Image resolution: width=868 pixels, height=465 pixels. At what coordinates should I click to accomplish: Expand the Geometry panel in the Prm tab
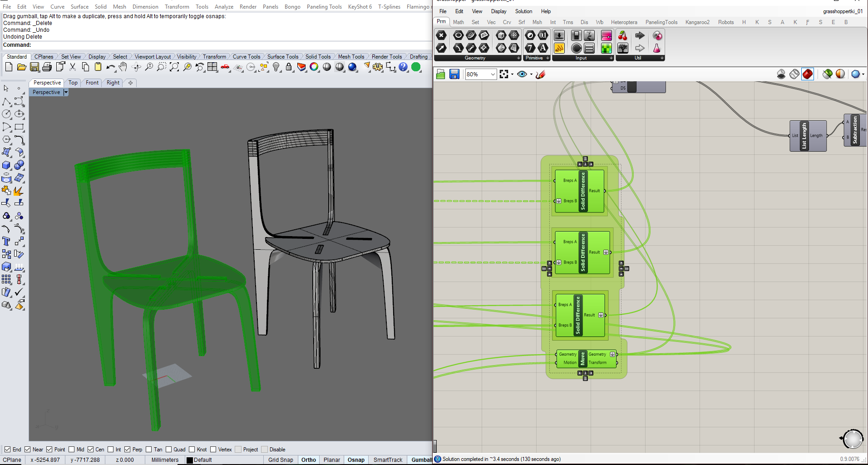coord(518,58)
